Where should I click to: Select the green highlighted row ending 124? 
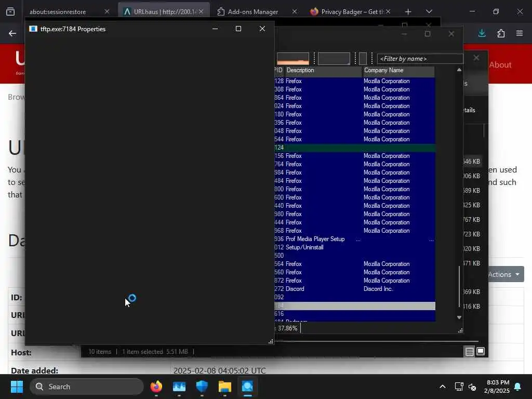[x=354, y=148]
